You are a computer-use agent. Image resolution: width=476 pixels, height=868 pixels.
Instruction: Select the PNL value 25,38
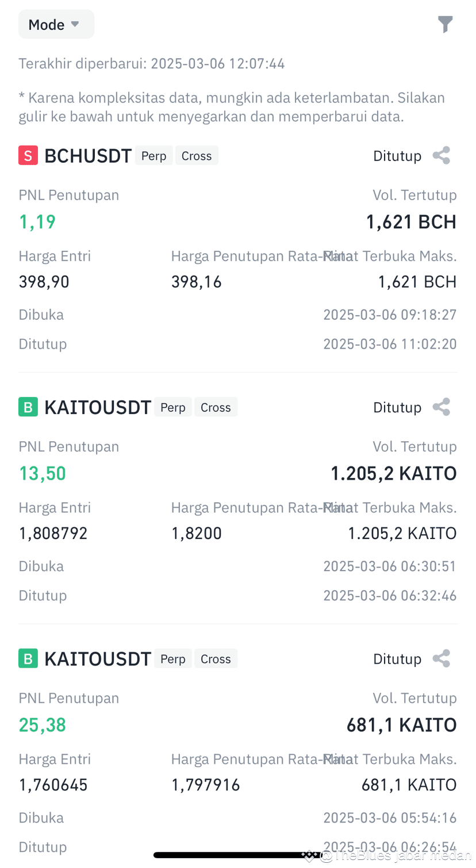click(43, 725)
